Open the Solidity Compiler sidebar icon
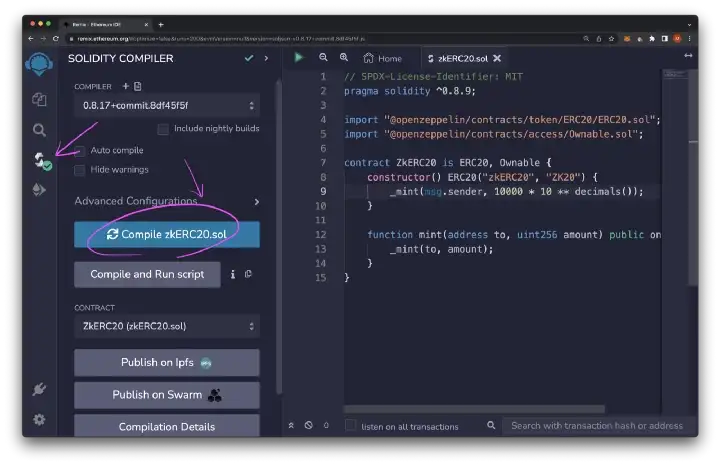The width and height of the screenshot is (720, 466). (39, 160)
